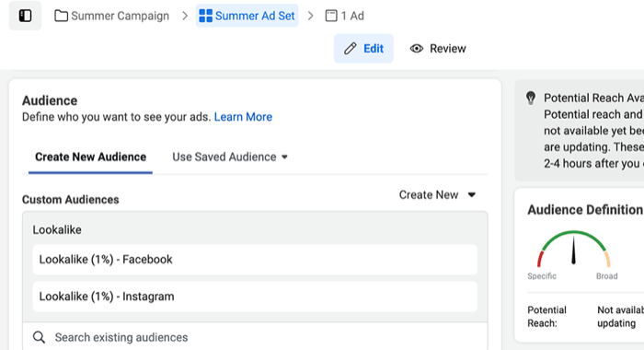644x350 pixels.
Task: Click the breadcrumb chevron after Summer Ad Set
Action: point(311,16)
